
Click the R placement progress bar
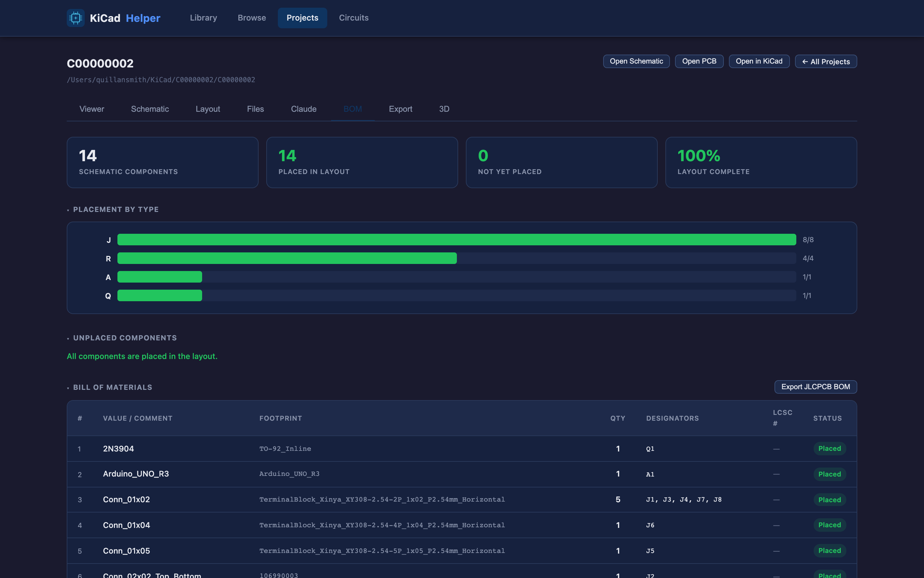pyautogui.click(x=457, y=258)
